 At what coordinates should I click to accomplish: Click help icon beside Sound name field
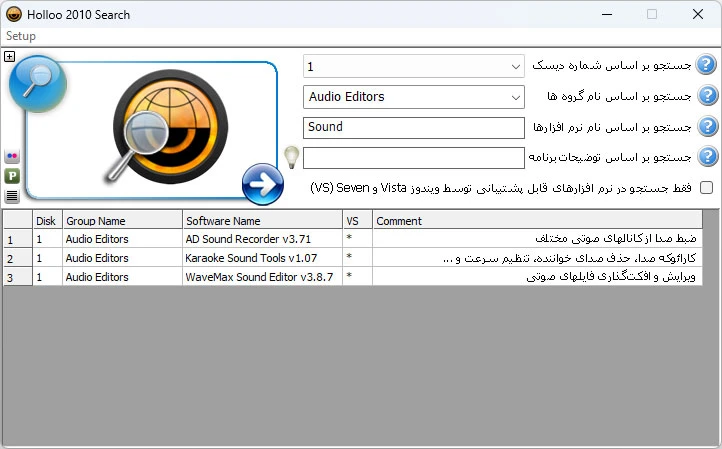click(708, 127)
